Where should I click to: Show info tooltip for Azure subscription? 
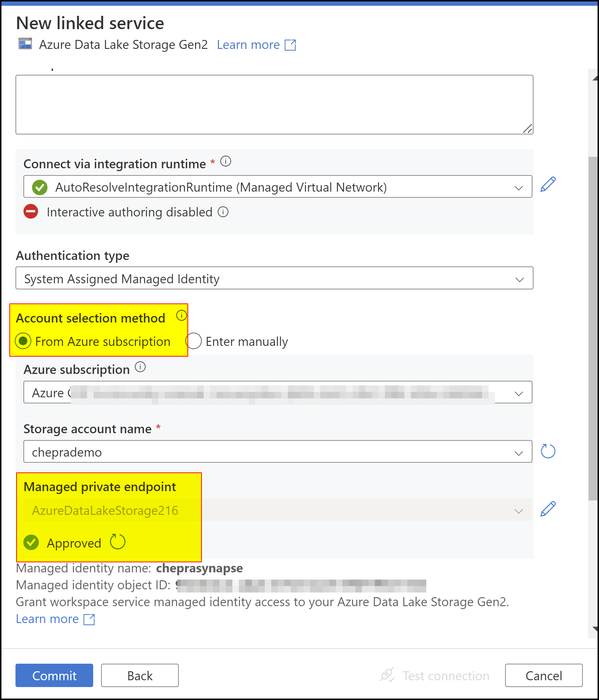tap(140, 367)
